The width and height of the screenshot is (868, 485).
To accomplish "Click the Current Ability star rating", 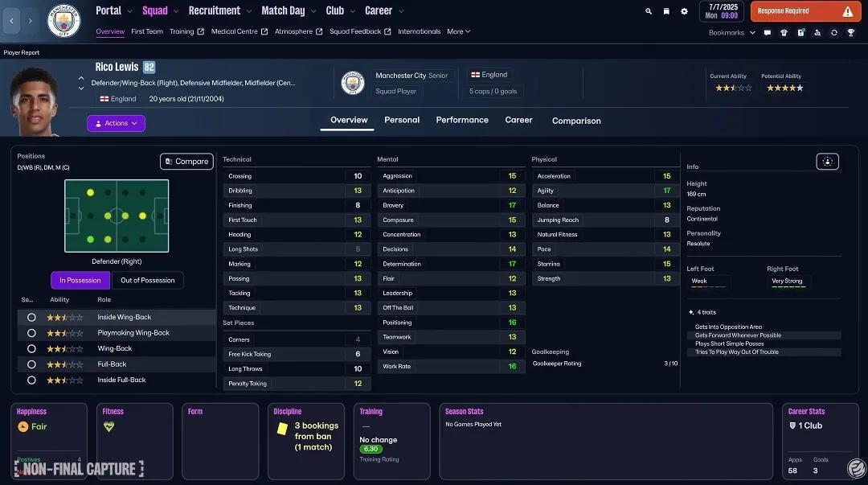I will pyautogui.click(x=733, y=88).
